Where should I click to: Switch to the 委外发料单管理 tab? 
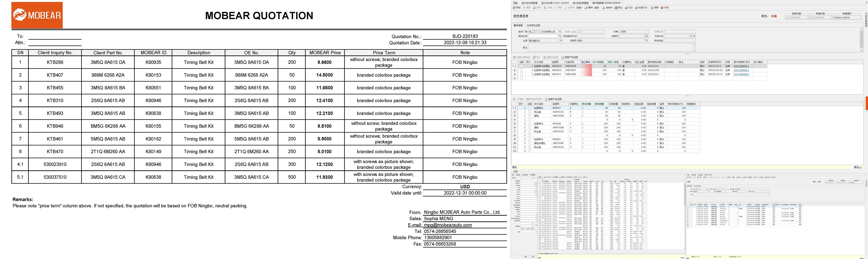tap(530, 3)
